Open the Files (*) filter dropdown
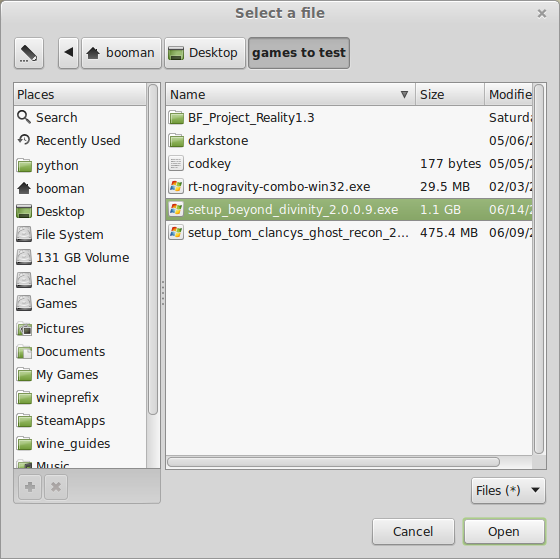This screenshot has height=559, width=560. point(508,490)
